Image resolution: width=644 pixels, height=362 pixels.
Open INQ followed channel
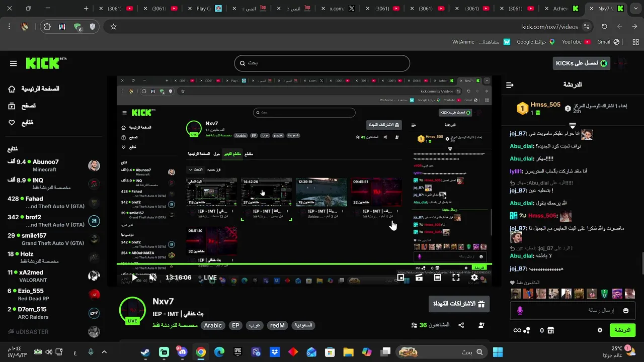[x=54, y=184]
